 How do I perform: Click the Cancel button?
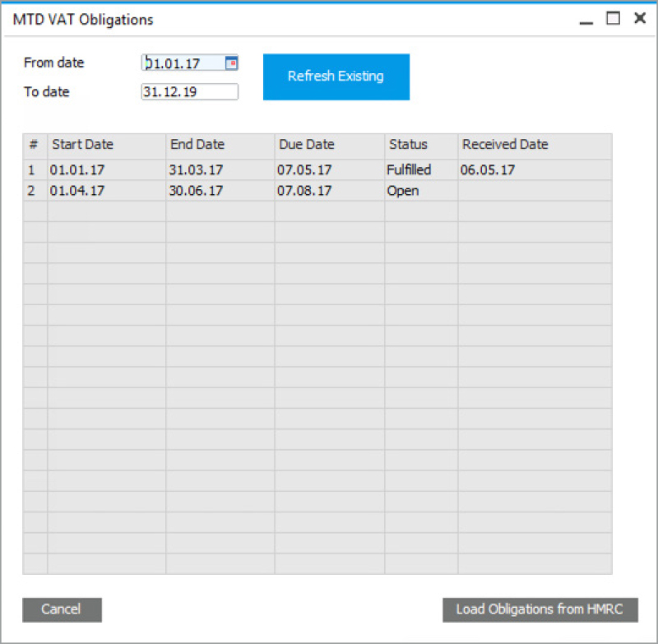click(x=62, y=609)
